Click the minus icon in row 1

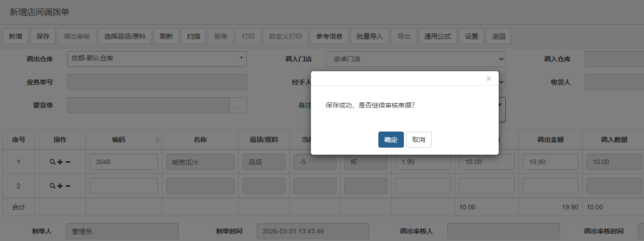tap(68, 162)
